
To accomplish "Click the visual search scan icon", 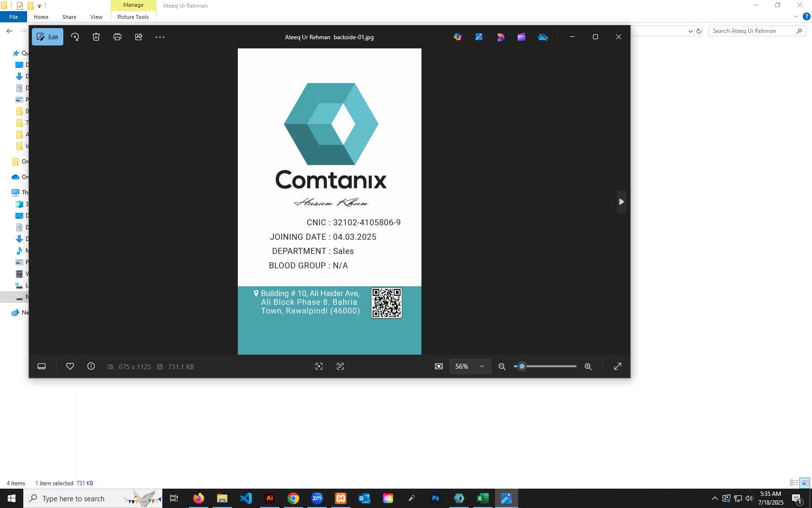I will [x=319, y=366].
